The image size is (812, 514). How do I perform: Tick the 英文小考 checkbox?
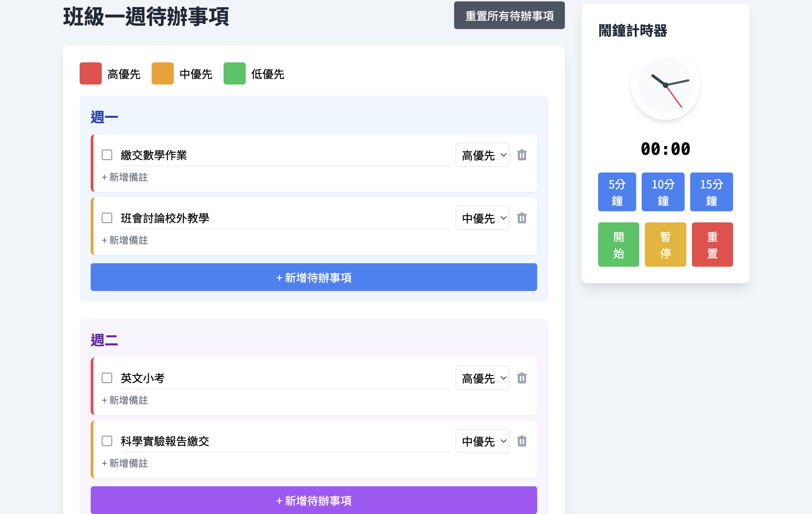[107, 378]
